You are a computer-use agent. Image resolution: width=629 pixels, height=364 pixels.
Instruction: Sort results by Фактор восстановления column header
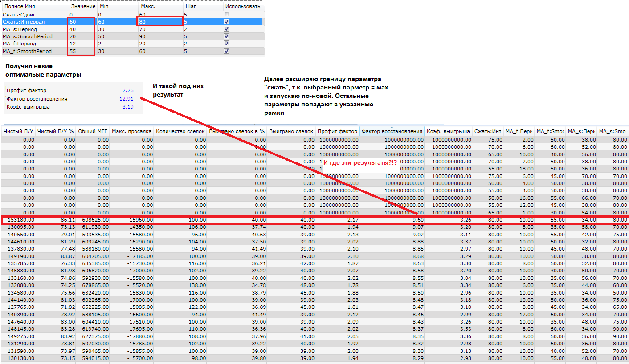click(392, 131)
